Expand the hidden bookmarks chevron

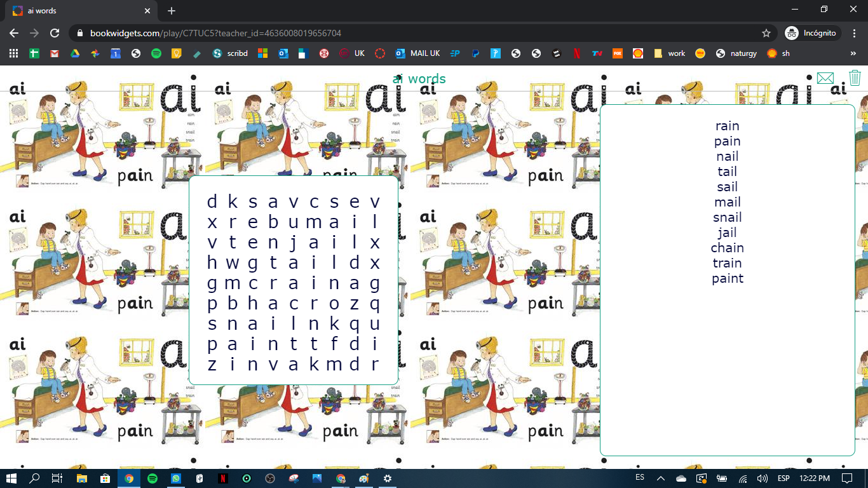coord(853,53)
